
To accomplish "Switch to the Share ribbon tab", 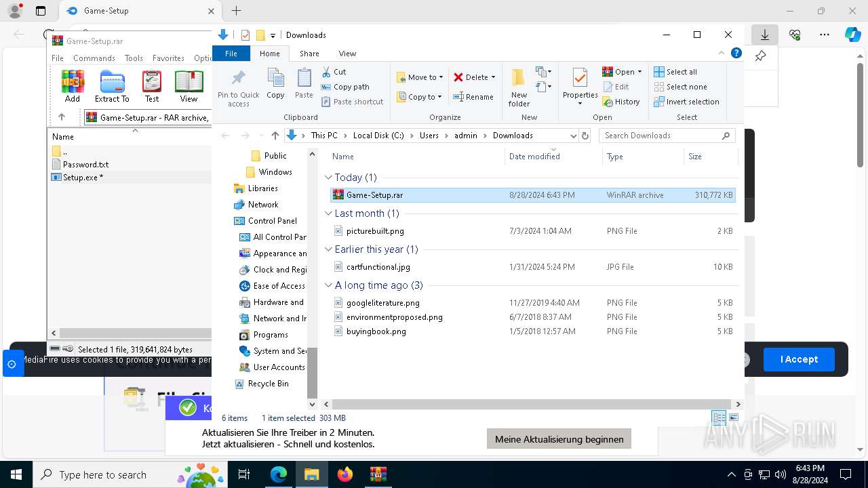I will [x=309, y=54].
